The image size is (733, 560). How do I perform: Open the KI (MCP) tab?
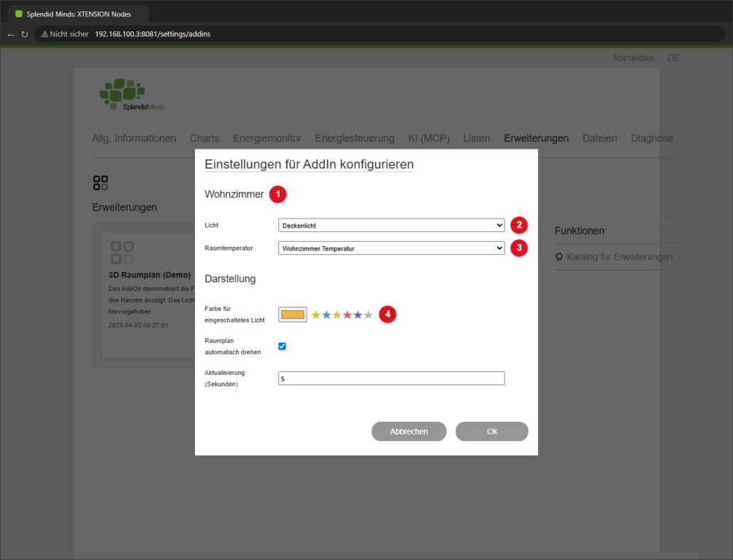point(428,138)
